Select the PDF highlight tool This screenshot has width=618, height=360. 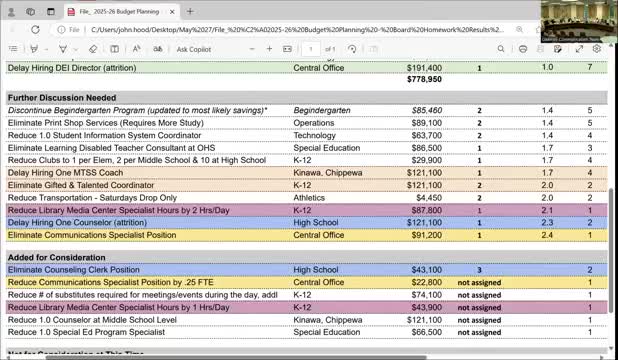pyautogui.click(x=34, y=49)
